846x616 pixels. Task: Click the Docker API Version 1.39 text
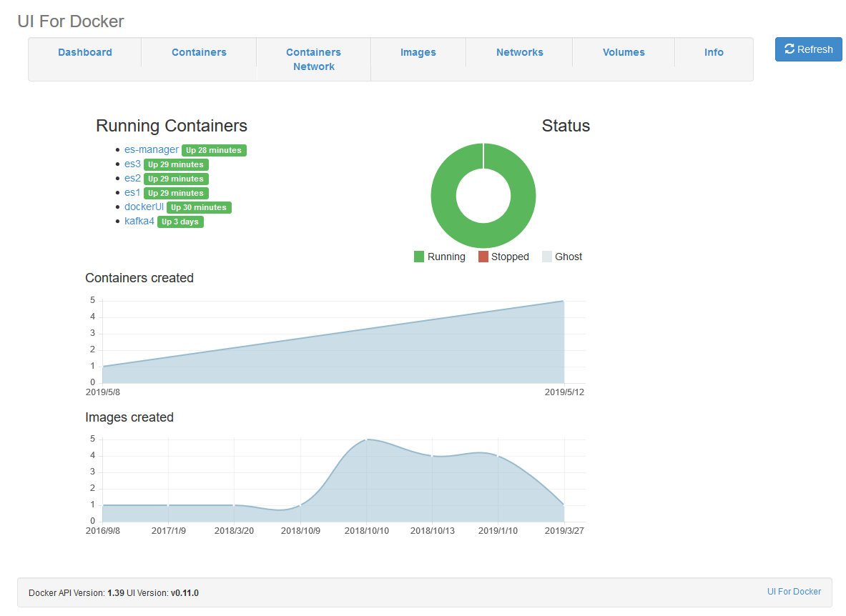click(x=76, y=593)
